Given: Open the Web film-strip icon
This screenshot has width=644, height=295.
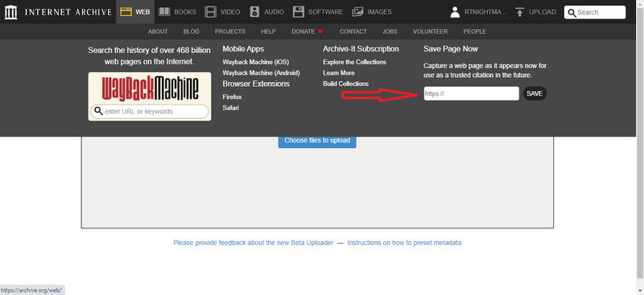Looking at the screenshot, I should (x=126, y=12).
